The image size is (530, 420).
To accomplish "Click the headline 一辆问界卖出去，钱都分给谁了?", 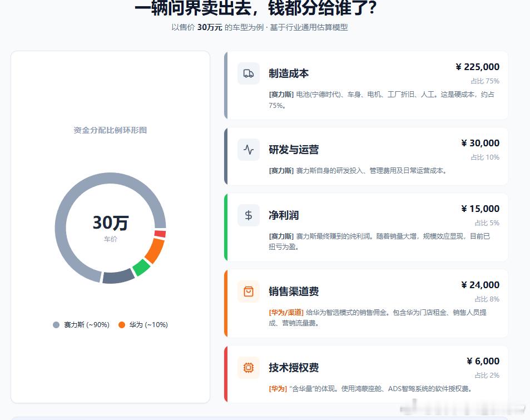I will 255,8.
